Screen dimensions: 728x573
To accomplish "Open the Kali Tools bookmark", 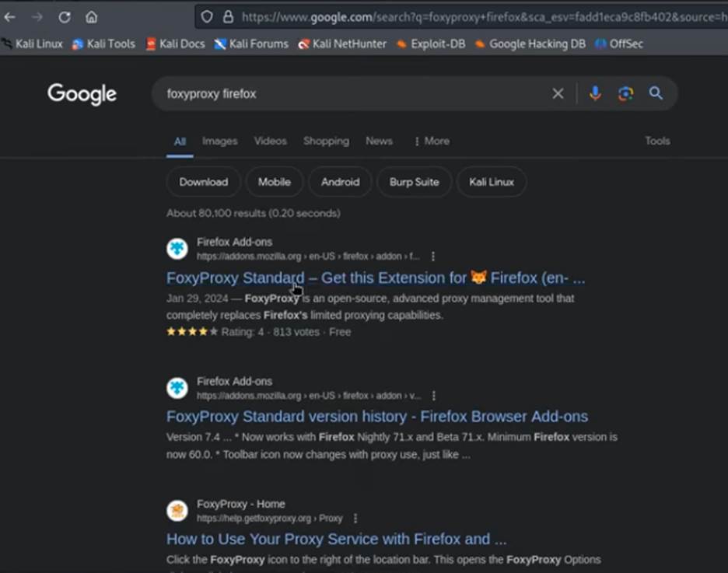I will pos(104,44).
